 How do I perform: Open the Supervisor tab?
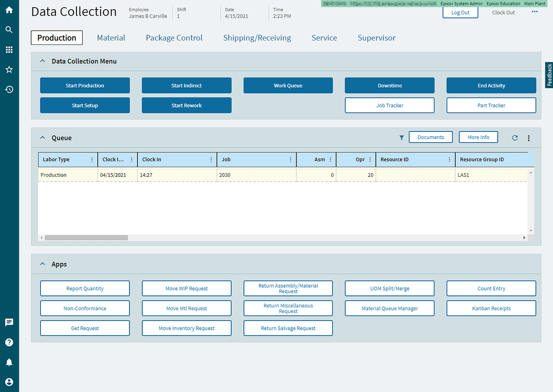[x=376, y=37]
